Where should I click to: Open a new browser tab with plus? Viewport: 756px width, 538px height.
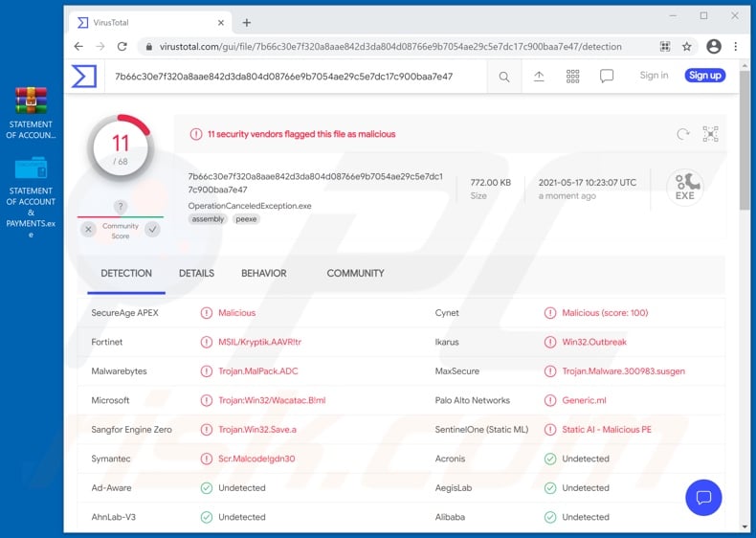tap(246, 23)
